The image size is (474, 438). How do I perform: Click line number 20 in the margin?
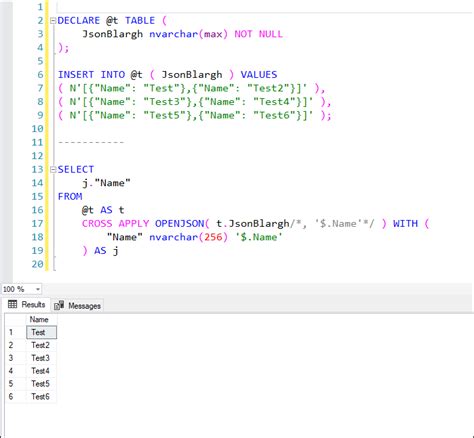(38, 264)
